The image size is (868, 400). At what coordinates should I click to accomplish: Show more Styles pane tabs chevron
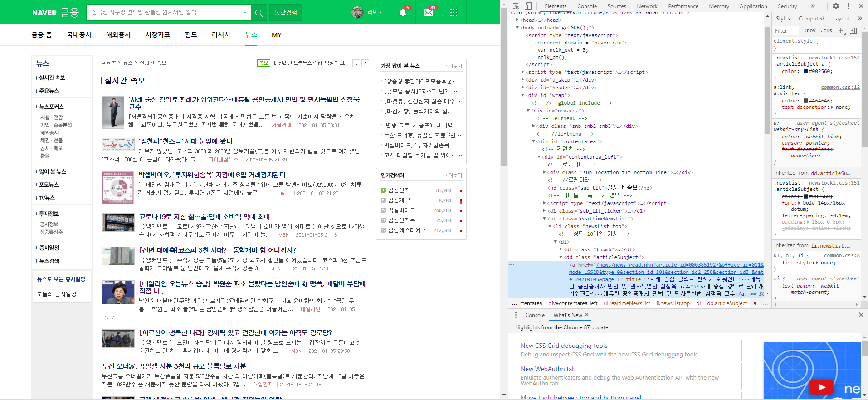click(x=860, y=18)
